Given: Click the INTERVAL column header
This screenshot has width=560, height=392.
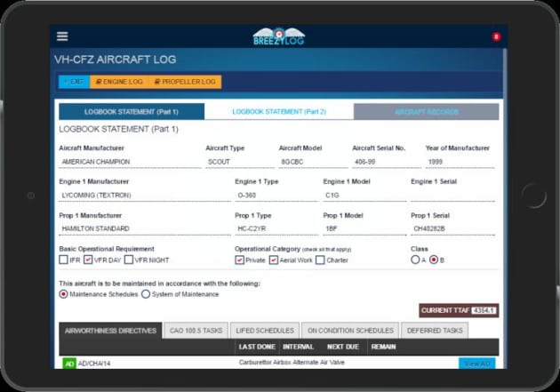Looking at the screenshot, I should (298, 347).
